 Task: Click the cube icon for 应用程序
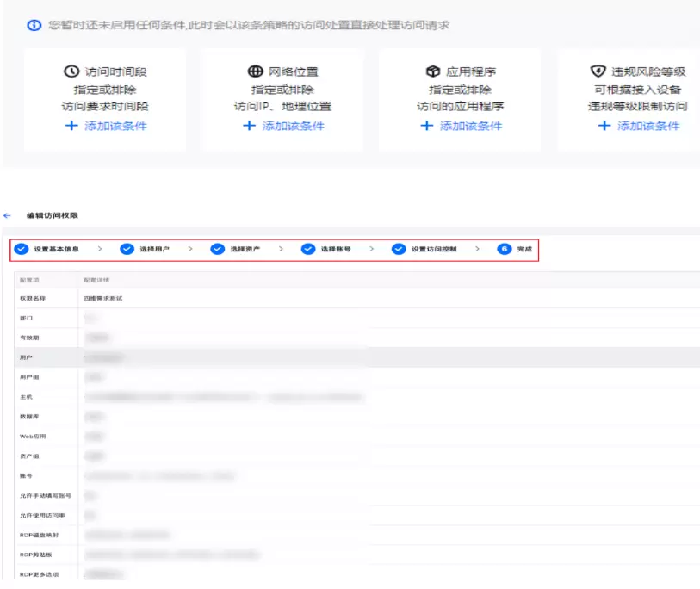[433, 71]
